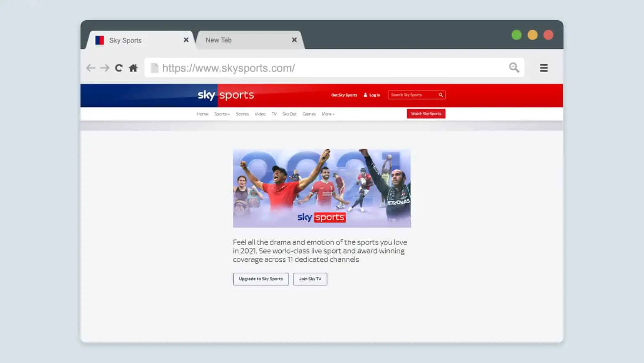The height and width of the screenshot is (363, 644).
Task: Click the Sky Sports 2021 banner image
Action: [322, 188]
